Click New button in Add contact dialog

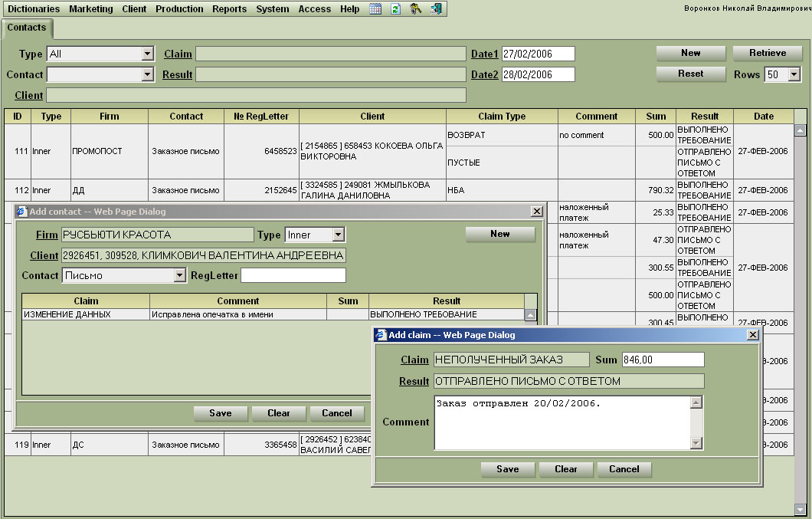500,235
